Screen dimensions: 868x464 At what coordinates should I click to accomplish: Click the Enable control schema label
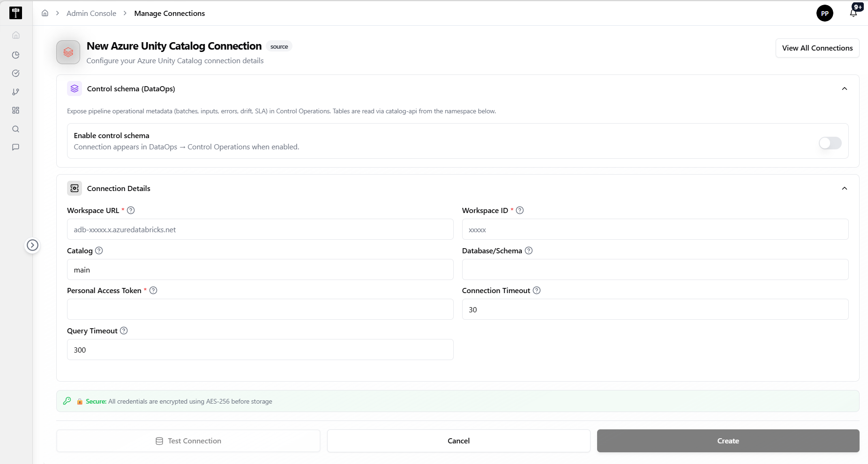point(112,135)
